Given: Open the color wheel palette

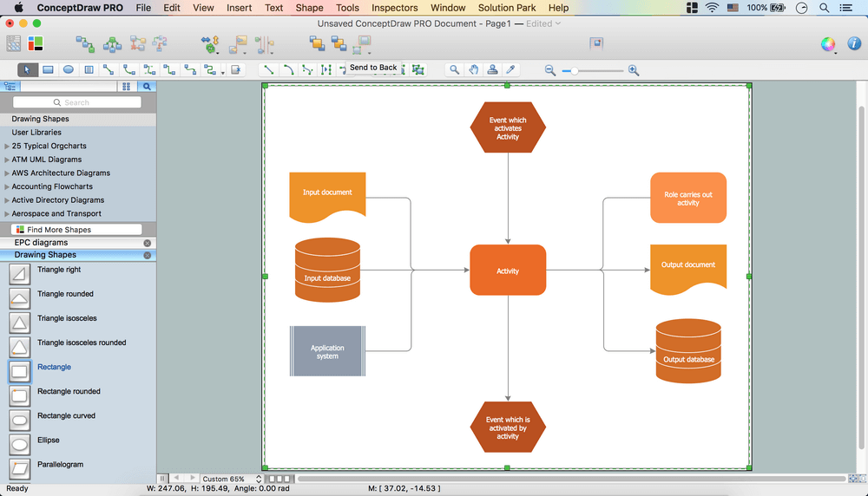Looking at the screenshot, I should 828,44.
